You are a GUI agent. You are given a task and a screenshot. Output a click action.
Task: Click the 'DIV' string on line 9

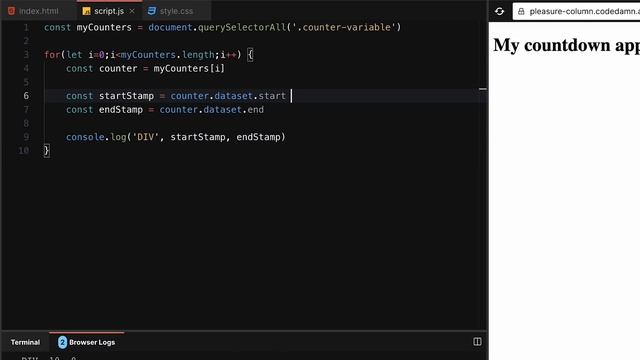coord(146,137)
